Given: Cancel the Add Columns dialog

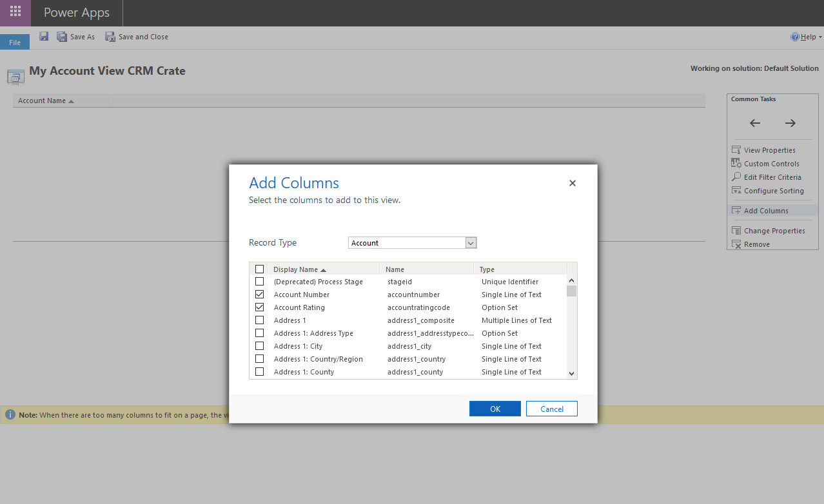Looking at the screenshot, I should (551, 408).
